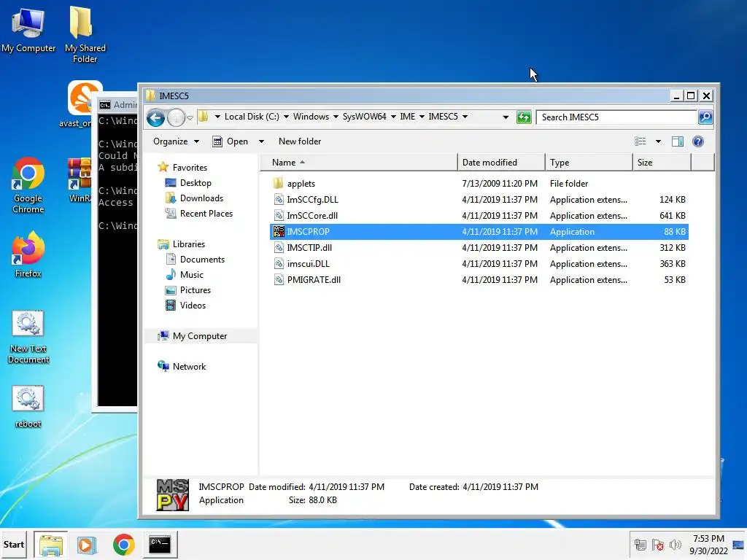This screenshot has width=747, height=560.
Task: Open Explorer help question mark icon
Action: click(x=698, y=141)
